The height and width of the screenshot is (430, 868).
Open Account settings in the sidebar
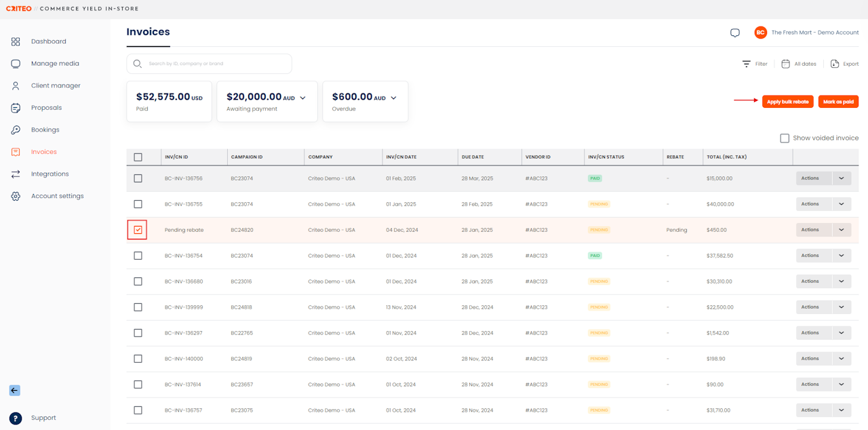[x=57, y=196]
